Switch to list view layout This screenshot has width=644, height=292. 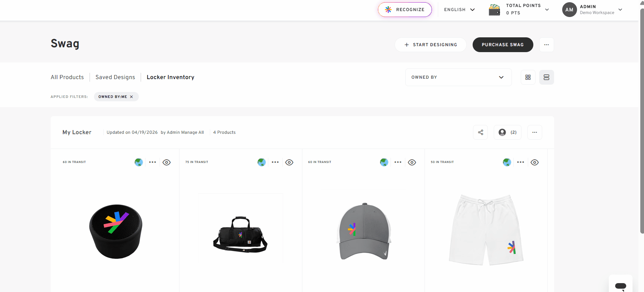click(x=546, y=77)
